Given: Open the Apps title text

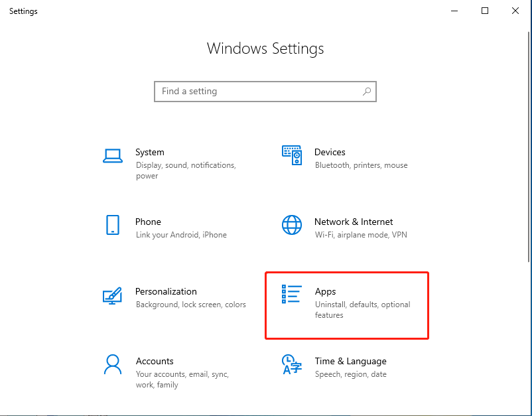Looking at the screenshot, I should 325,291.
